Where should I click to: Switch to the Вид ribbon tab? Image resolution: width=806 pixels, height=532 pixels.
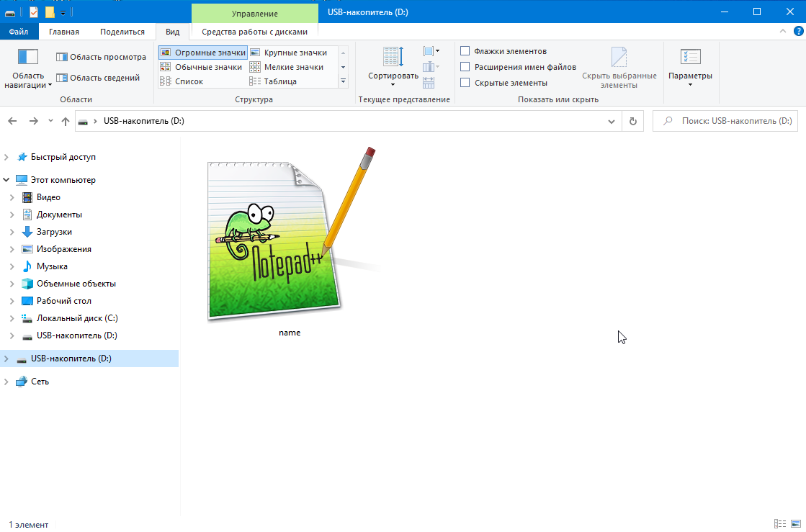pos(172,32)
